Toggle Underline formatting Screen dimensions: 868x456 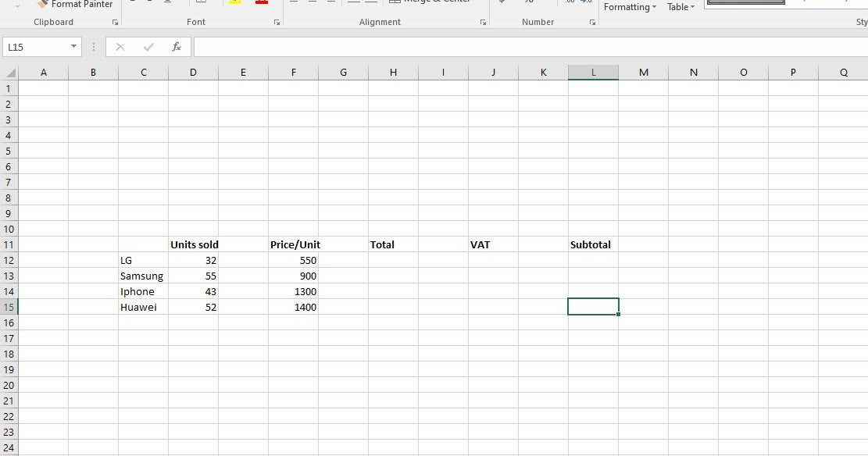166,2
